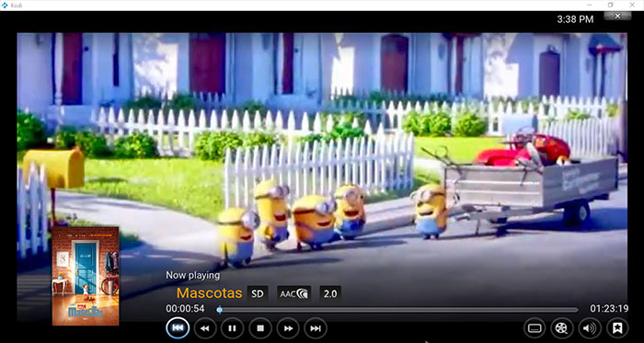This screenshot has width=644, height=343.
Task: Click the SD resolution badge
Action: 258,293
